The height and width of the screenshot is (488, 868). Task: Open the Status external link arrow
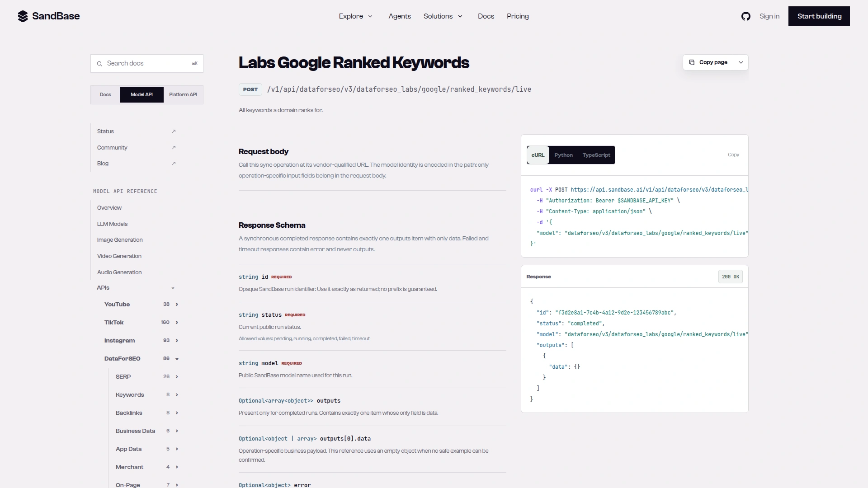(x=174, y=131)
